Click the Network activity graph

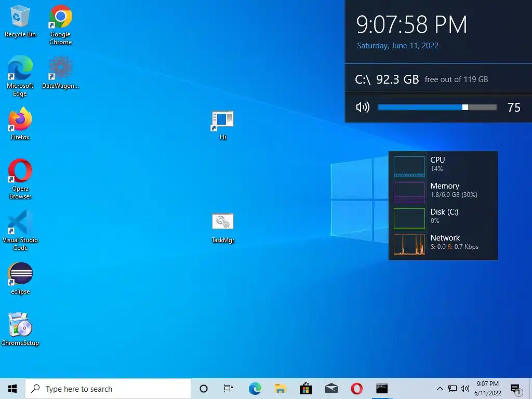coord(409,245)
